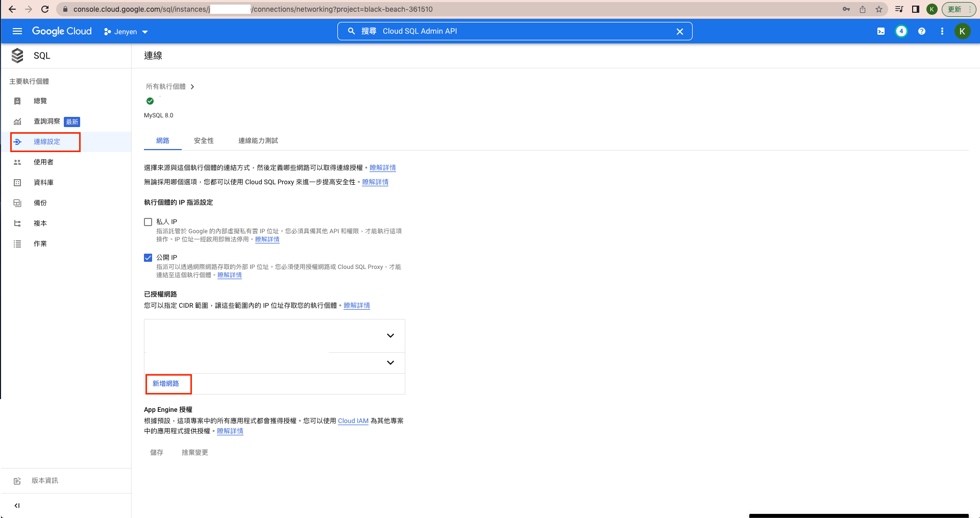Click 所有執行個體 breadcrumb link
Viewport: 980px width, 518px height.
pyautogui.click(x=166, y=87)
